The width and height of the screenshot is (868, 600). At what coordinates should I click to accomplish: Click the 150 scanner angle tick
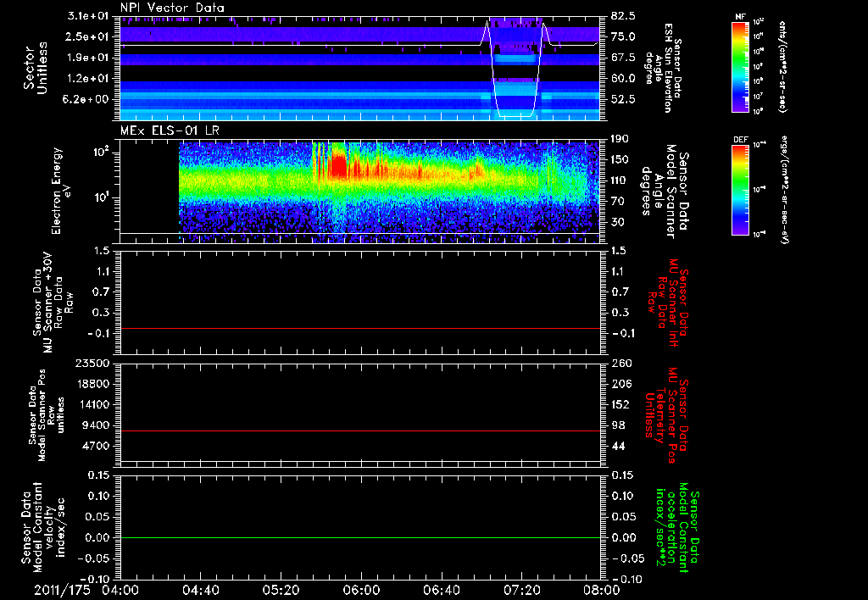(x=620, y=160)
